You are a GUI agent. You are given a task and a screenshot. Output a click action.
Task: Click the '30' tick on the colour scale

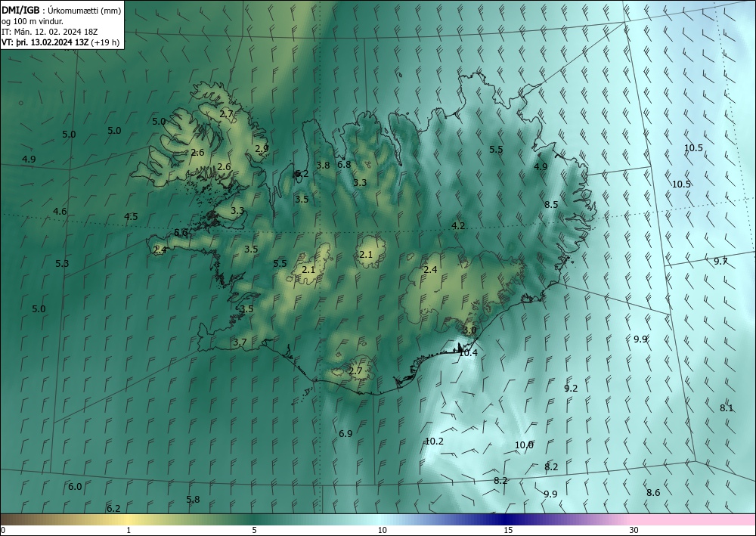click(634, 531)
